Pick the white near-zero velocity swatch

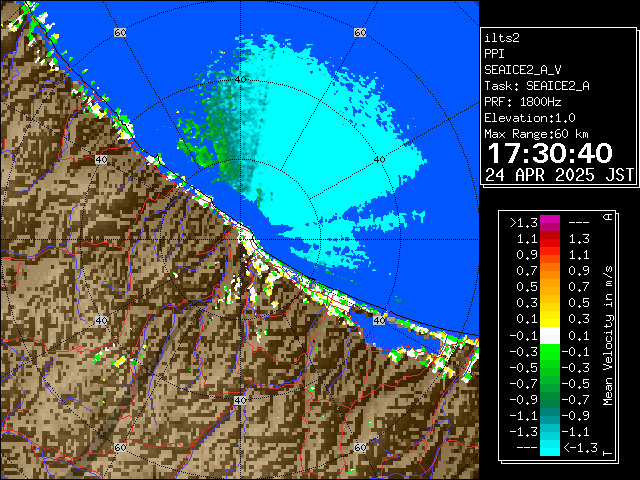tap(550, 336)
